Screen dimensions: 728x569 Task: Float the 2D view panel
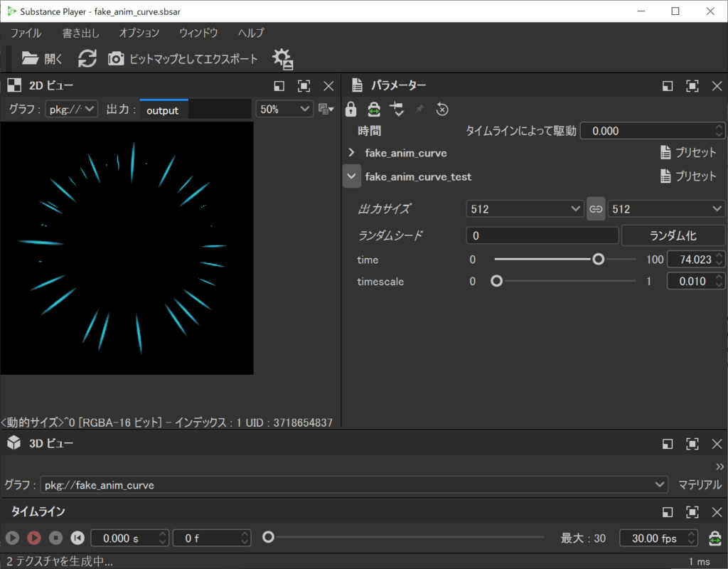279,86
